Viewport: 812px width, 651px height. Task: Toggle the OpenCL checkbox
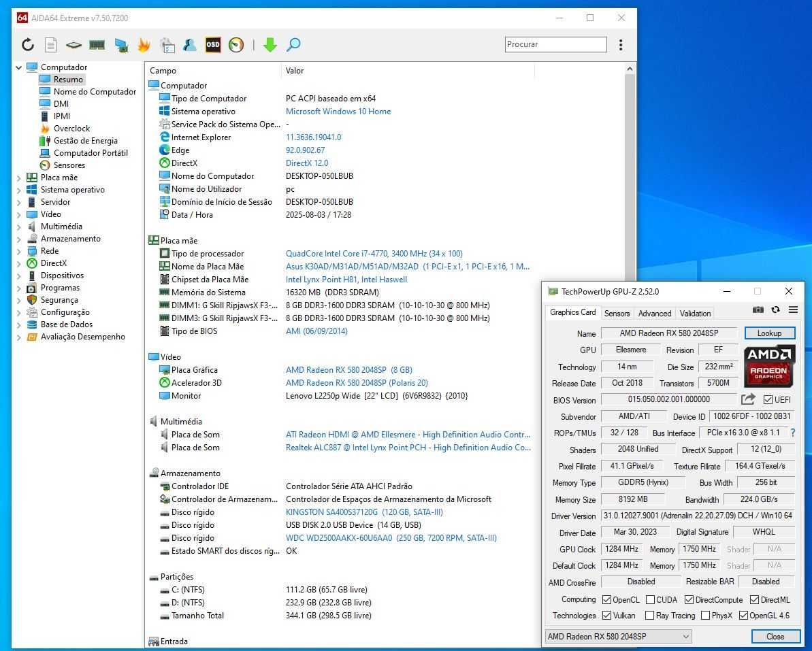pos(606,600)
